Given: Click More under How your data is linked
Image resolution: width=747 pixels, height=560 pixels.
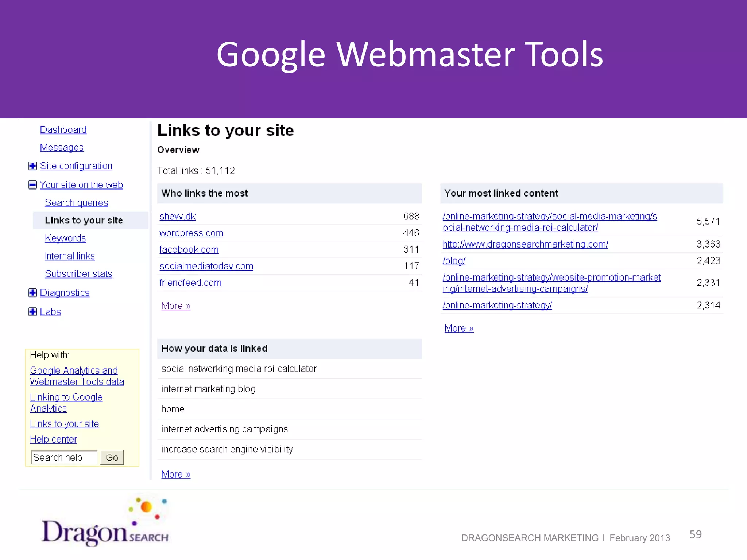Looking at the screenshot, I should click(x=175, y=474).
